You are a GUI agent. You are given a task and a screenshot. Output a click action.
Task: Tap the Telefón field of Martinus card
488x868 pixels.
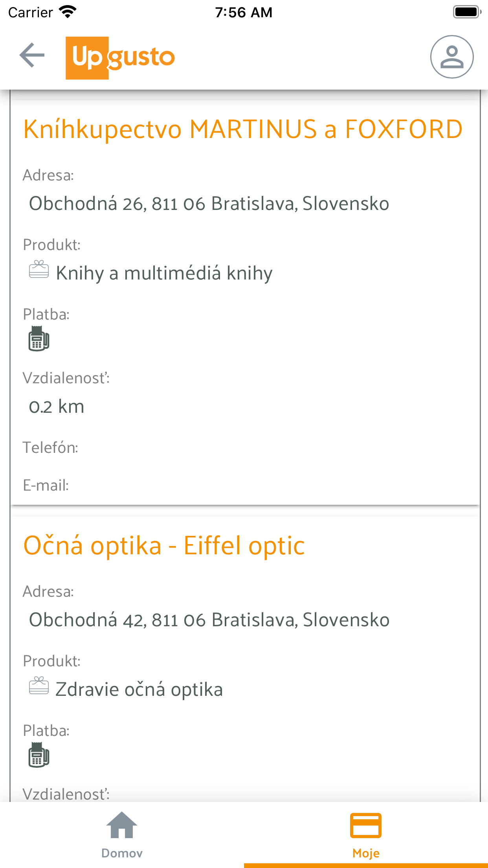pos(50,448)
